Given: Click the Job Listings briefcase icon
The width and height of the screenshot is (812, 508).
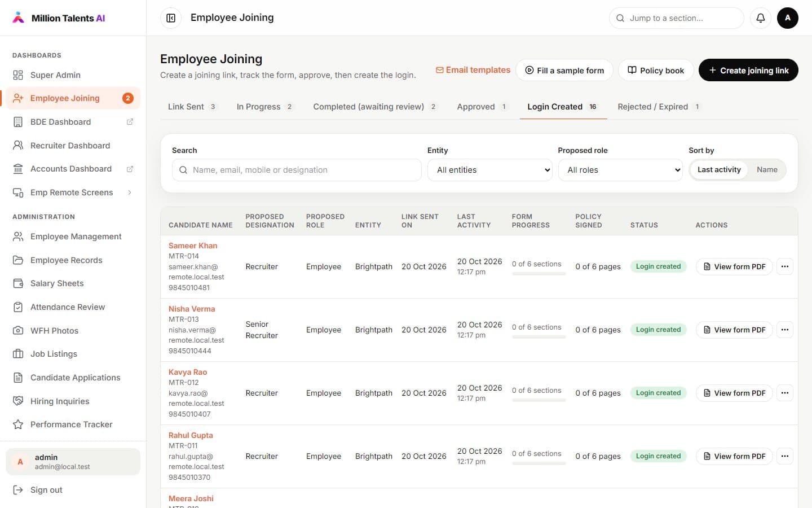Looking at the screenshot, I should [x=18, y=354].
